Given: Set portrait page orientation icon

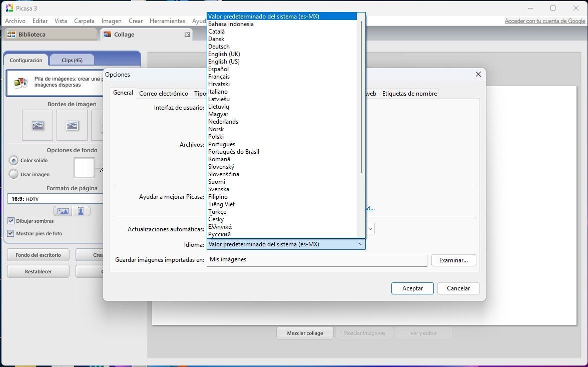Looking at the screenshot, I should pyautogui.click(x=81, y=211).
